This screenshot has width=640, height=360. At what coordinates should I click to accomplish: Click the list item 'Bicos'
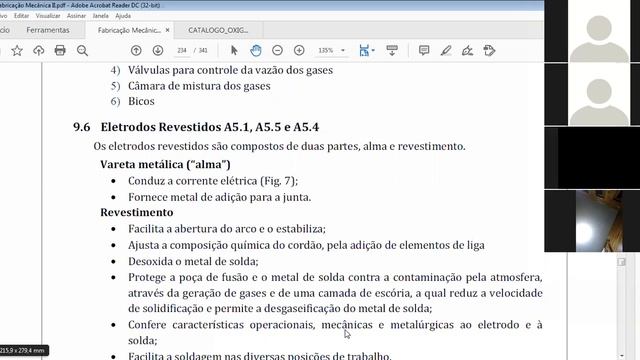coord(141,101)
